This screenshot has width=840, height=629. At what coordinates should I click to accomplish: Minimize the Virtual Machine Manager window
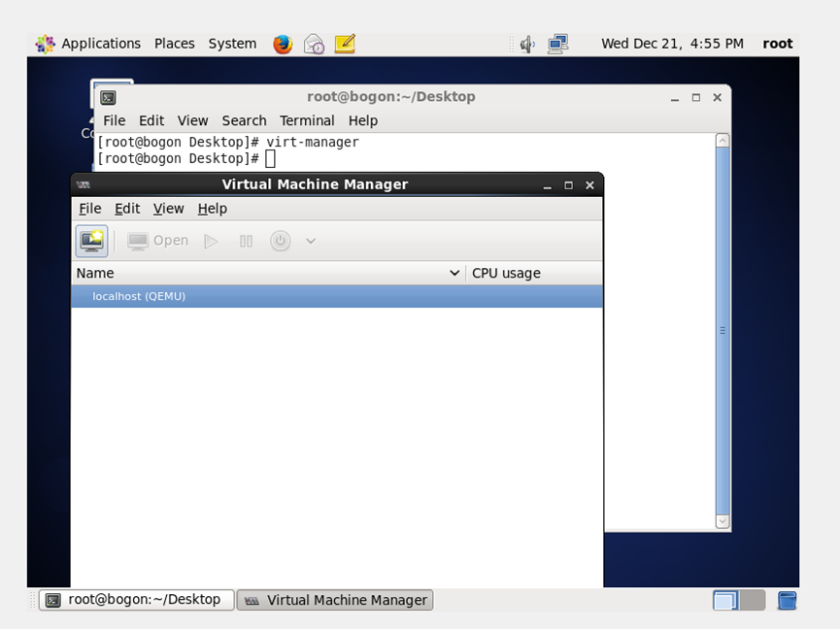click(547, 185)
